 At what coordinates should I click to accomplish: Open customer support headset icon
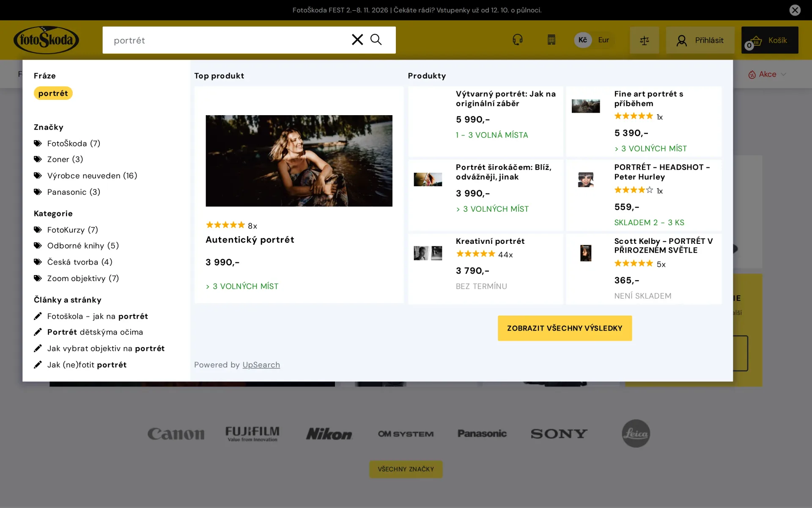pyautogui.click(x=517, y=40)
